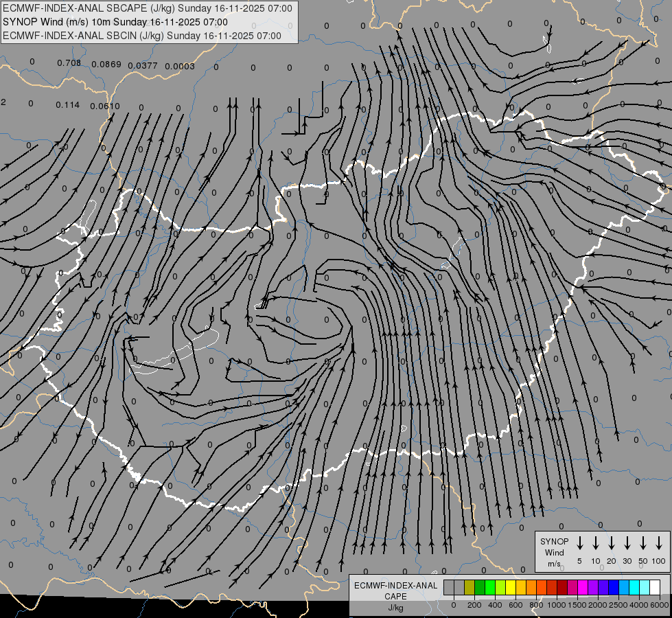Pick the purple swatch next to magenta
Image resolution: width=672 pixels, height=618 pixels.
593,587
